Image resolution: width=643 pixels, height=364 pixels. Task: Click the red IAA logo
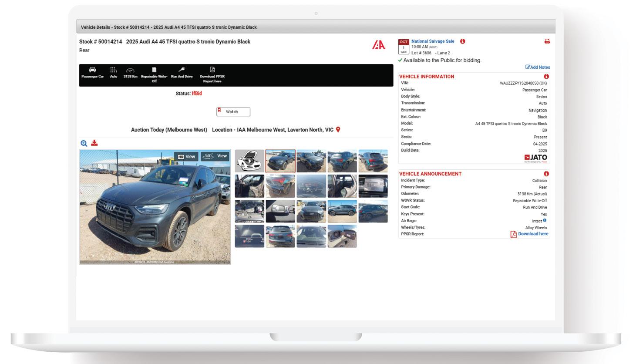(378, 44)
